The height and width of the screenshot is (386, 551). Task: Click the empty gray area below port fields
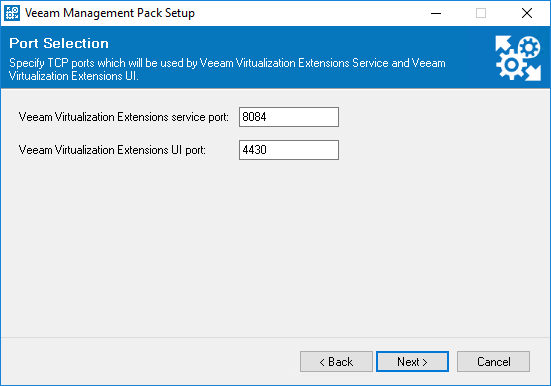tap(276, 246)
